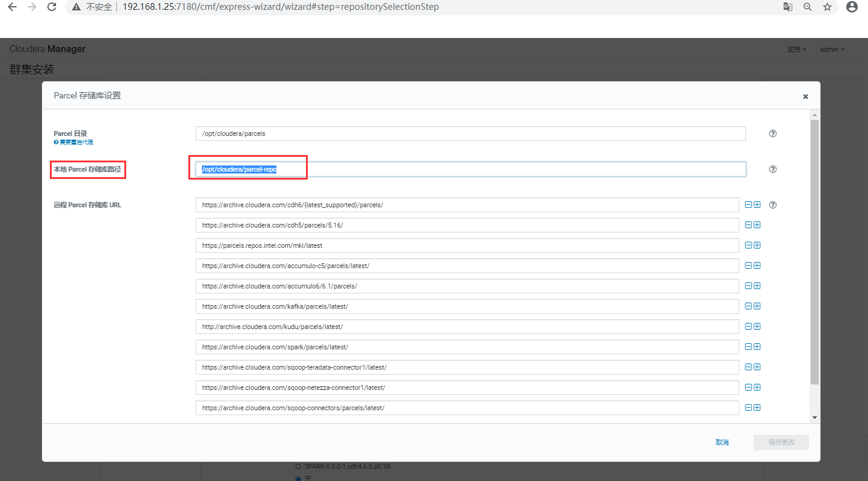Click the dialog scrollbar up arrow
This screenshot has height=481, width=868.
pyautogui.click(x=814, y=115)
